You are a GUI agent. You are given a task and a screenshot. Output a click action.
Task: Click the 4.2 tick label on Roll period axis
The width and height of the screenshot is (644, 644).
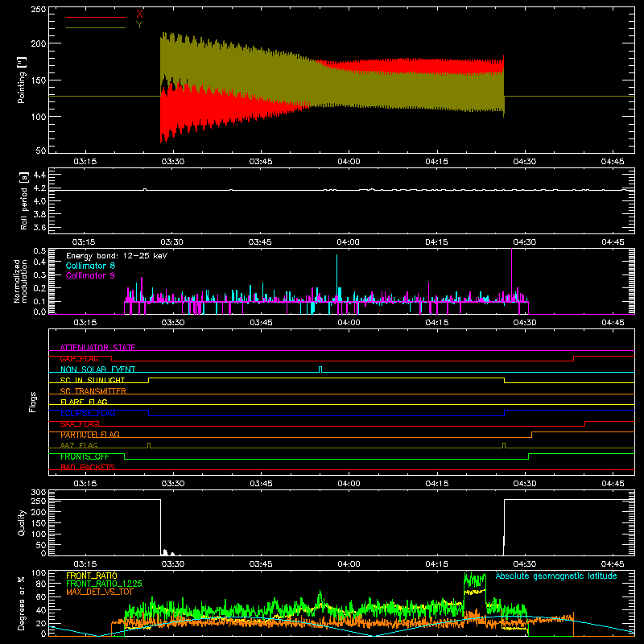tap(39, 188)
